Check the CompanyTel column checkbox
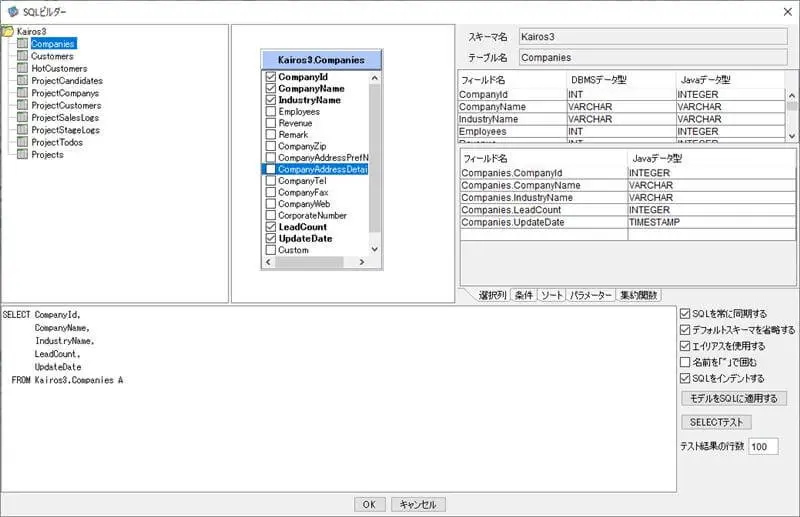Viewport: 800px width, 517px height. (271, 181)
